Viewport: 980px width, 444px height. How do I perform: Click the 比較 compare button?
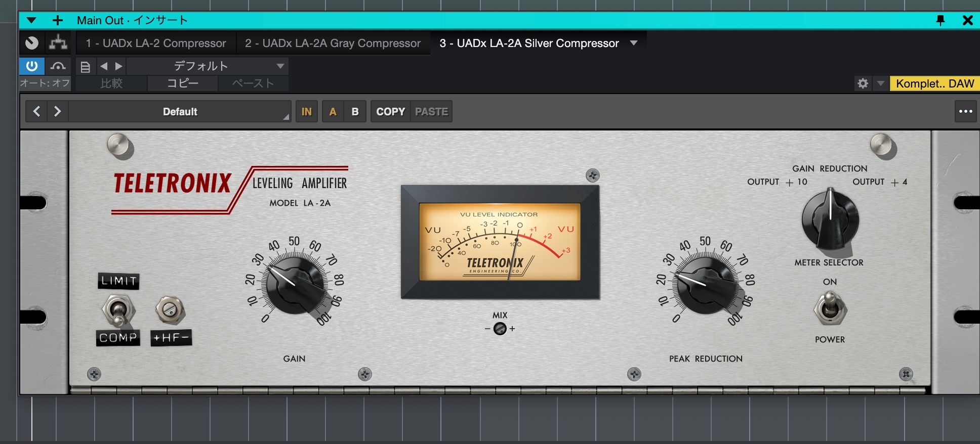(111, 83)
